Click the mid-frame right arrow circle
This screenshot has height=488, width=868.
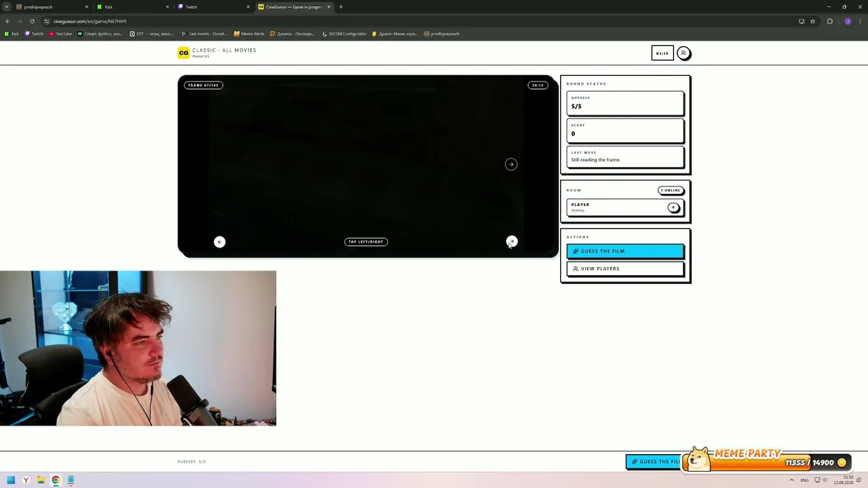(511, 164)
